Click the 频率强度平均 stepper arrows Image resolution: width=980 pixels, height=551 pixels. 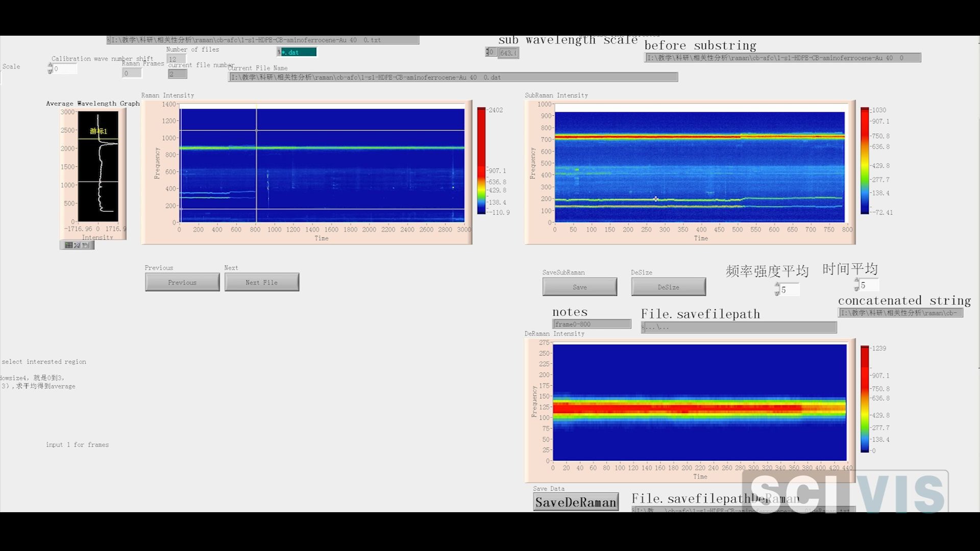[x=777, y=289]
